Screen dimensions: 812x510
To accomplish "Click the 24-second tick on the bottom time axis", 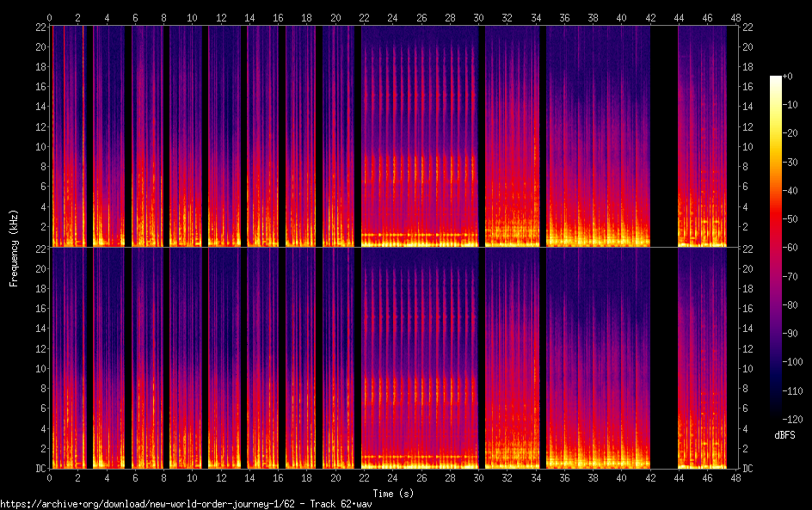I will click(392, 477).
